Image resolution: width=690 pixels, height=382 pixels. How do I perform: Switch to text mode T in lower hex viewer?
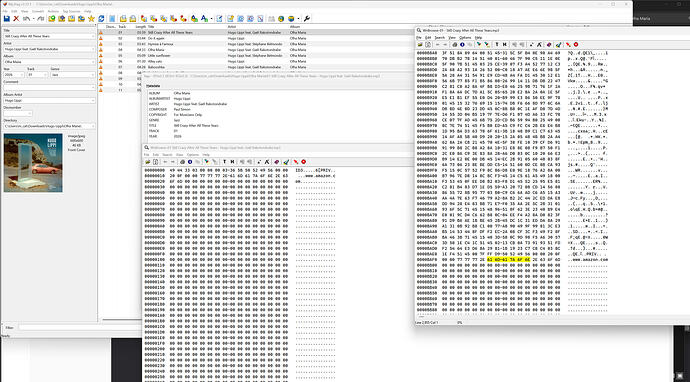[224, 162]
